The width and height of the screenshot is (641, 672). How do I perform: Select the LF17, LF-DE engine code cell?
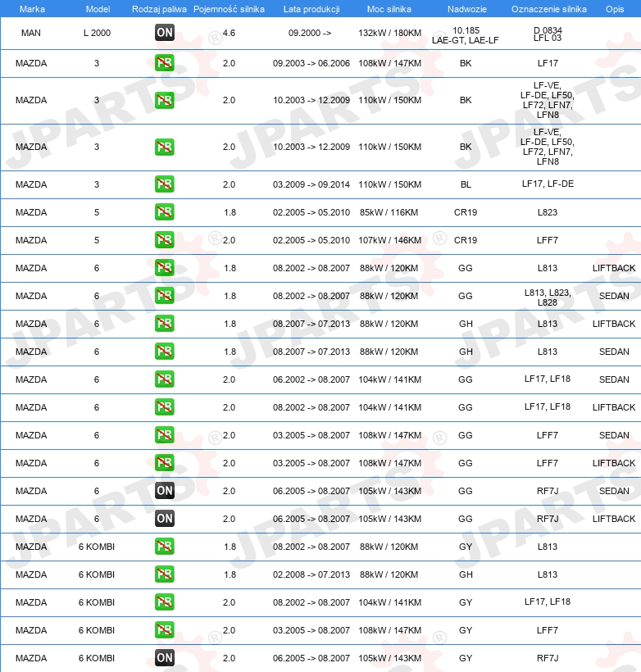coord(548,184)
